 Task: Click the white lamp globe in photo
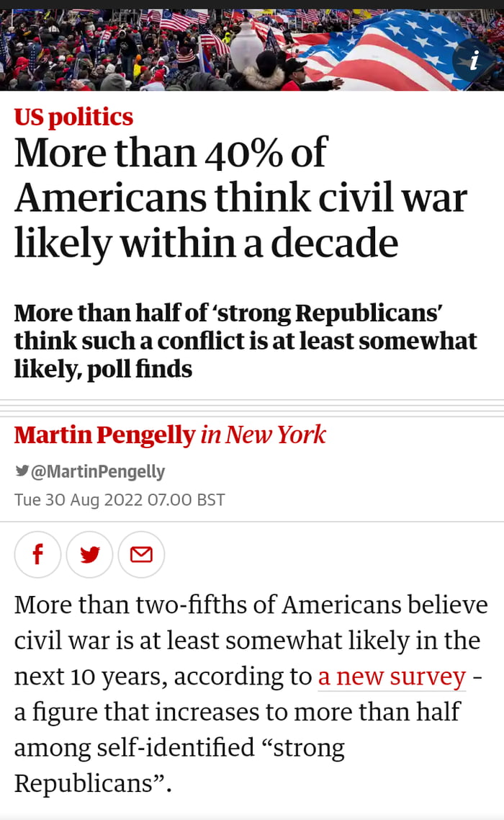(247, 42)
